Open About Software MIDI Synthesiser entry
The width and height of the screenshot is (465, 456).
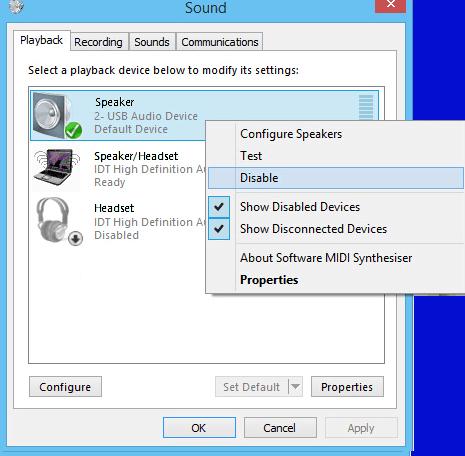(x=336, y=258)
